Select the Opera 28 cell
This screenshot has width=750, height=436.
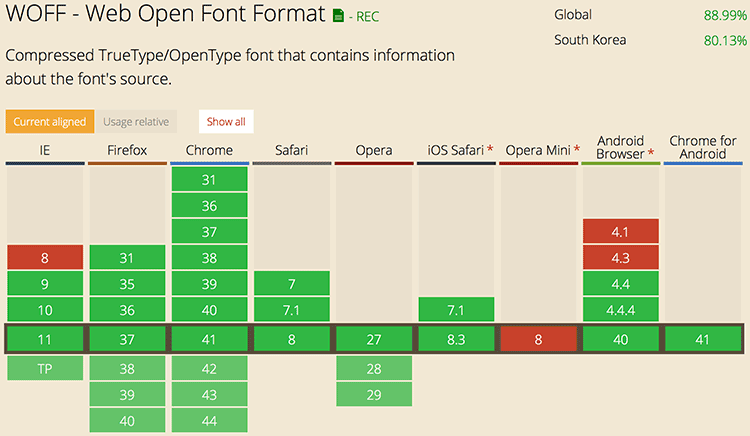point(374,368)
